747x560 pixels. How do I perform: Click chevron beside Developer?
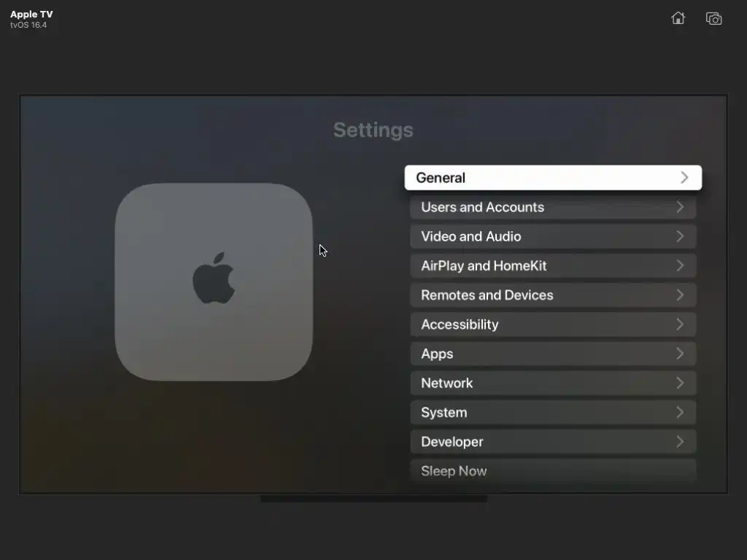coord(681,442)
